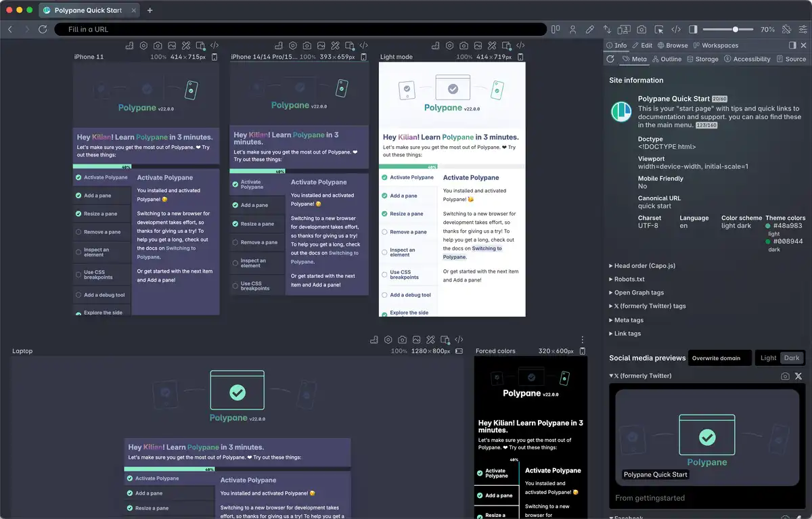Check 'Add a debug tool' in iPhone 11 pane
Screen dimensions: 812x519
click(78, 295)
